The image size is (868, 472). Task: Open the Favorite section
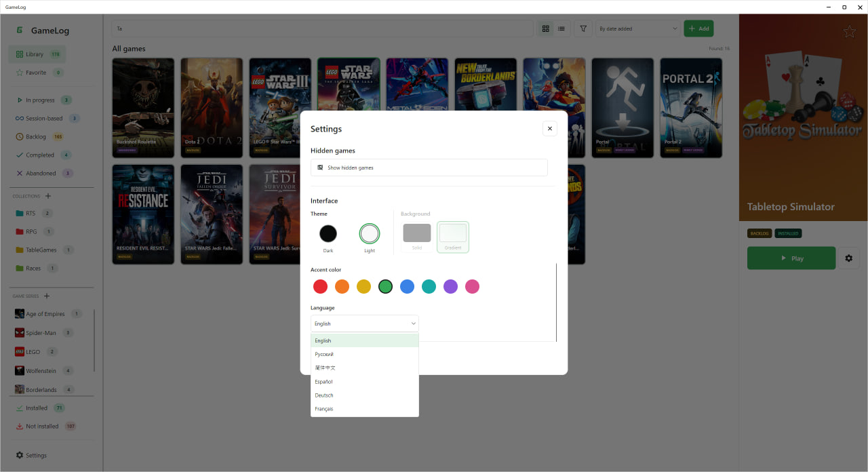(39, 73)
